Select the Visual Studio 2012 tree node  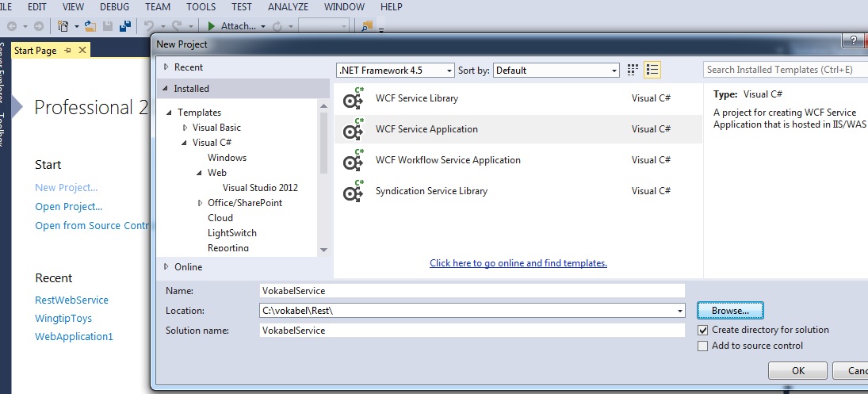[x=260, y=188]
